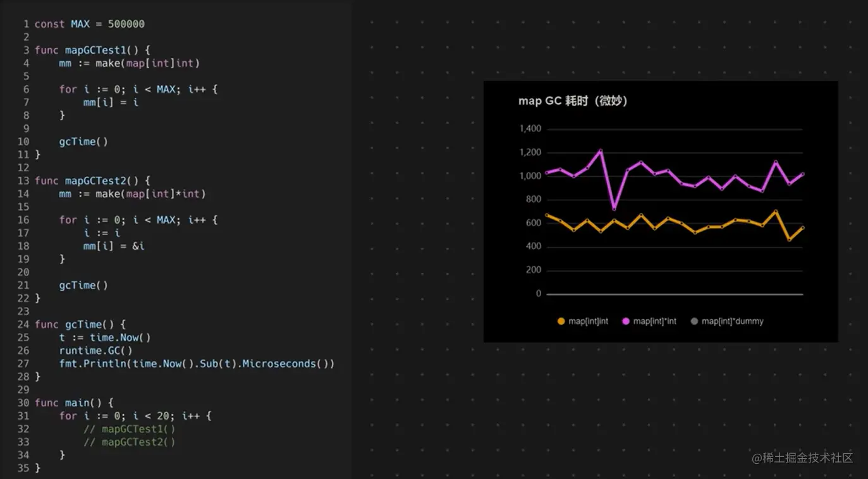Viewport: 868px width, 479px height.
Task: Click the loop "for i := 0; i < 20; i++ {"
Action: [x=135, y=416]
